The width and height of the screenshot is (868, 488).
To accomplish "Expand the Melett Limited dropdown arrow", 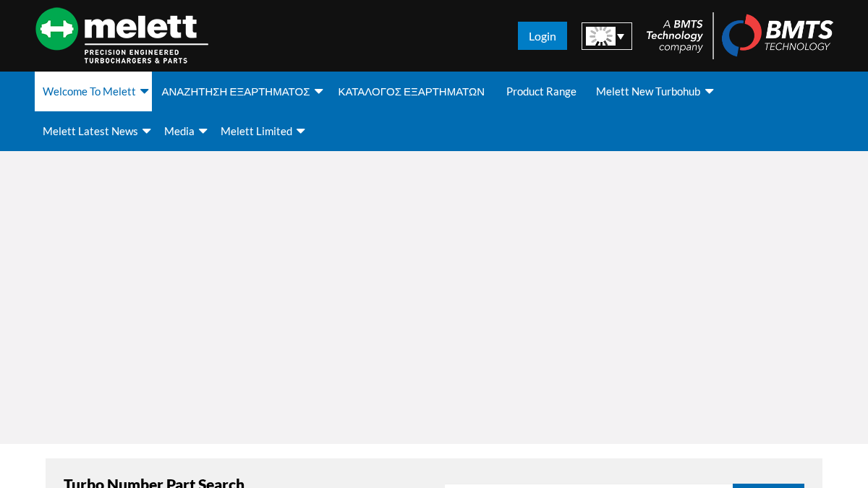I will [x=300, y=131].
